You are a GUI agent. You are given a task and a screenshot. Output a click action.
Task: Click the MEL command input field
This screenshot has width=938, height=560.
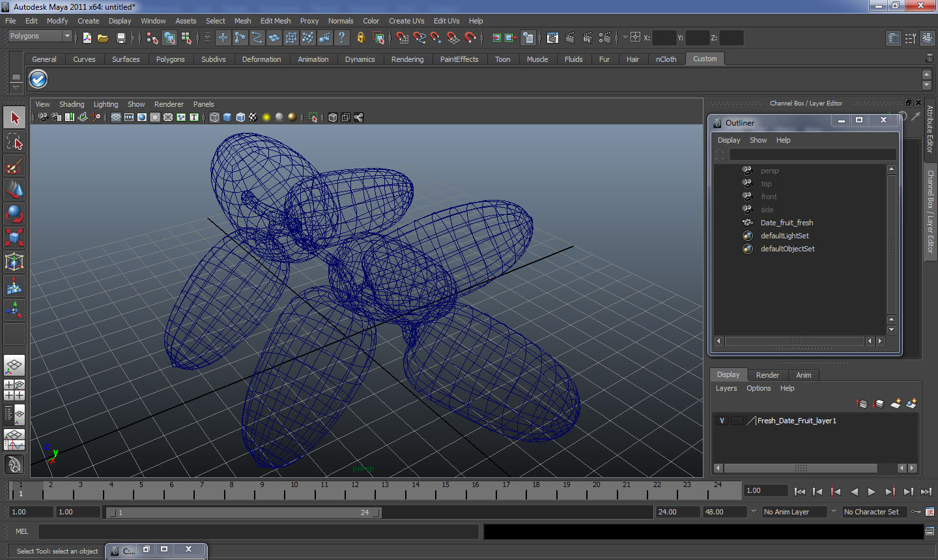pos(259,531)
